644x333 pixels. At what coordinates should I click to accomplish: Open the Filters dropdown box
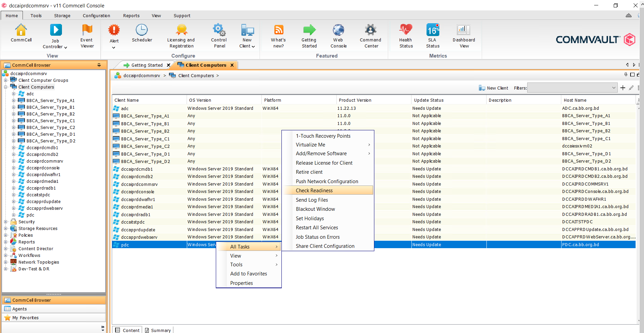[x=572, y=88]
